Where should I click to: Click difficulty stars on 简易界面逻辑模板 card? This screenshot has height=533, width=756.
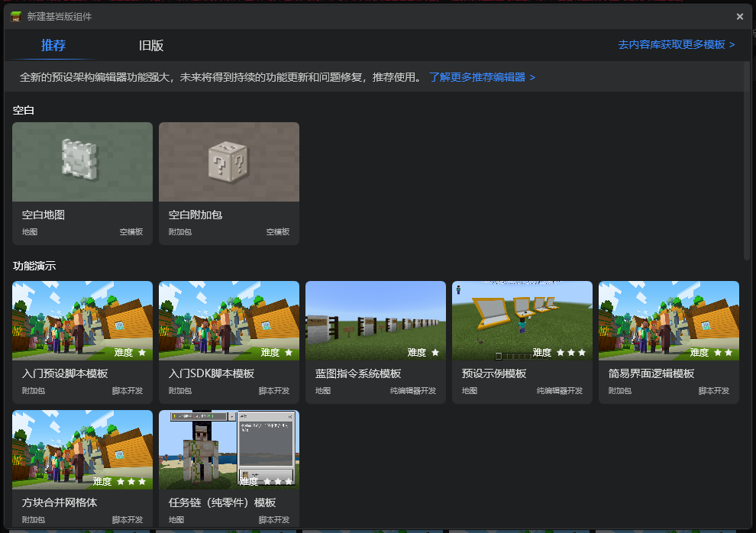[x=723, y=353]
